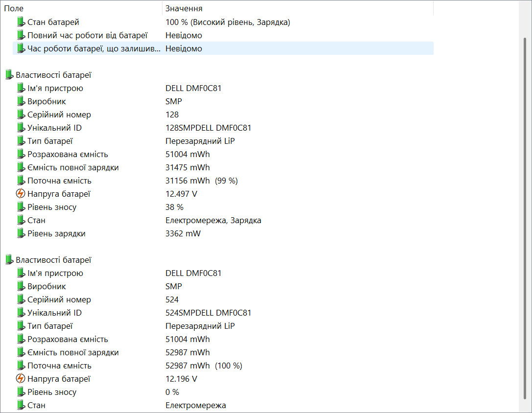Select Поточна ємність row showing 52987 mWh
The height and width of the screenshot is (413, 532).
[223, 366]
